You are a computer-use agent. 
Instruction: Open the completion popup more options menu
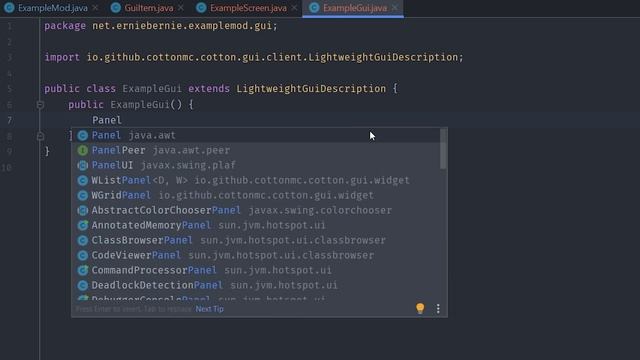(438, 309)
